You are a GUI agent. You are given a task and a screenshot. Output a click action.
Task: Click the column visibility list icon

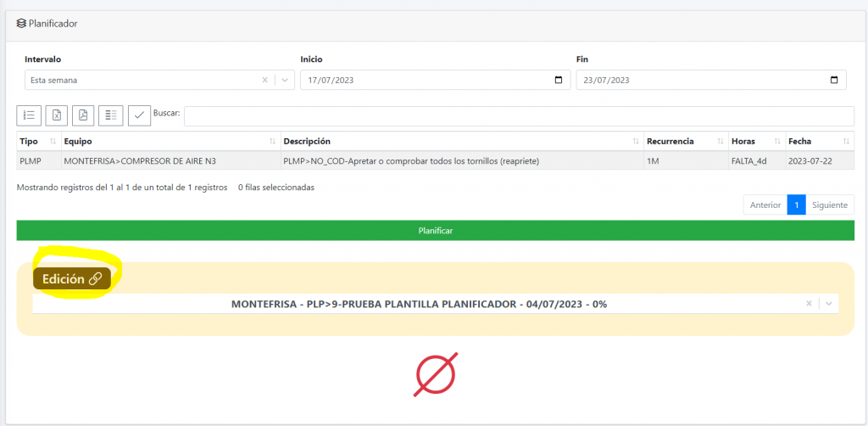pos(111,115)
